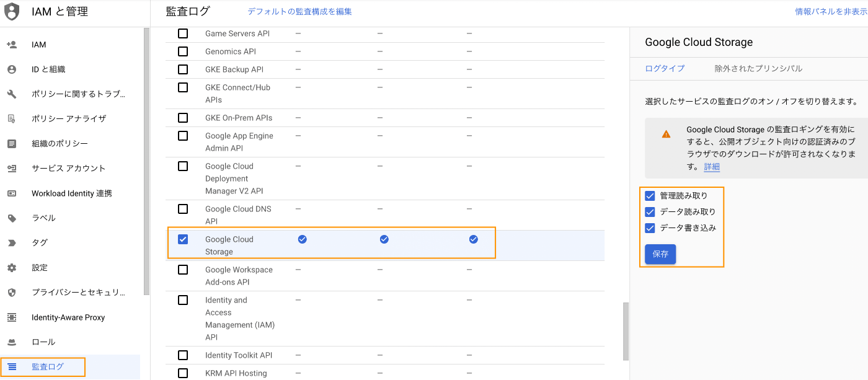Viewport: 868px width, 380px height.
Task: Click デフォルトの監査構成を編集 link
Action: point(299,12)
